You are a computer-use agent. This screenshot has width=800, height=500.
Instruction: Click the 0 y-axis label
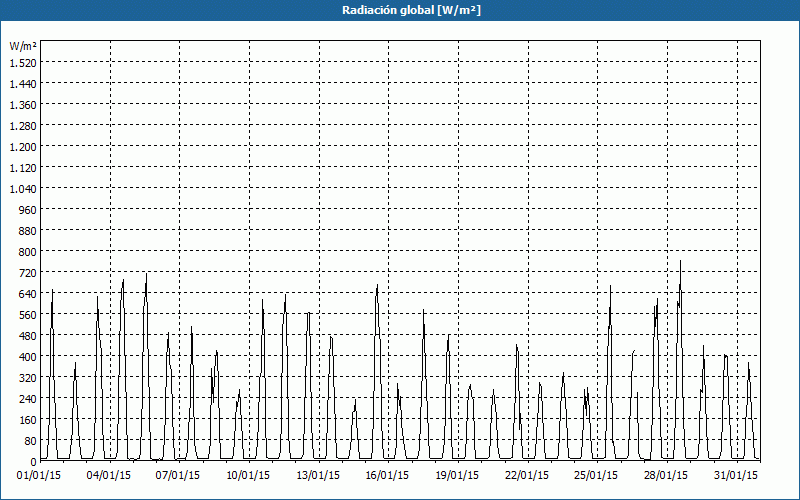[34, 462]
